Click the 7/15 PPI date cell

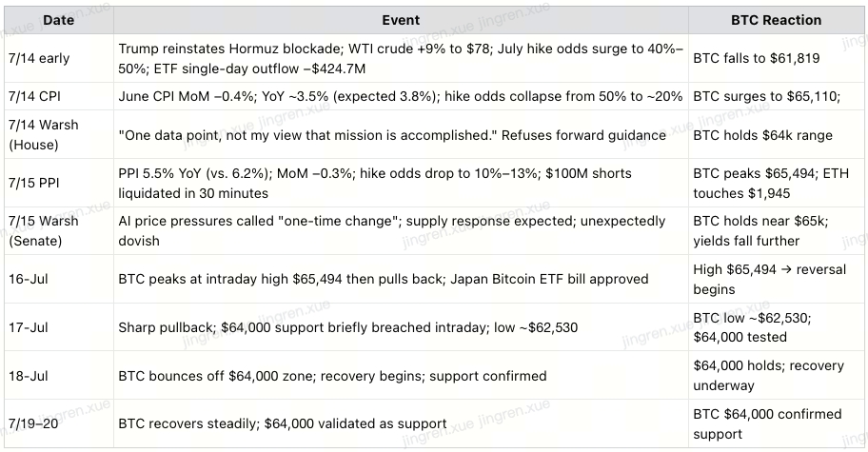pyautogui.click(x=59, y=183)
